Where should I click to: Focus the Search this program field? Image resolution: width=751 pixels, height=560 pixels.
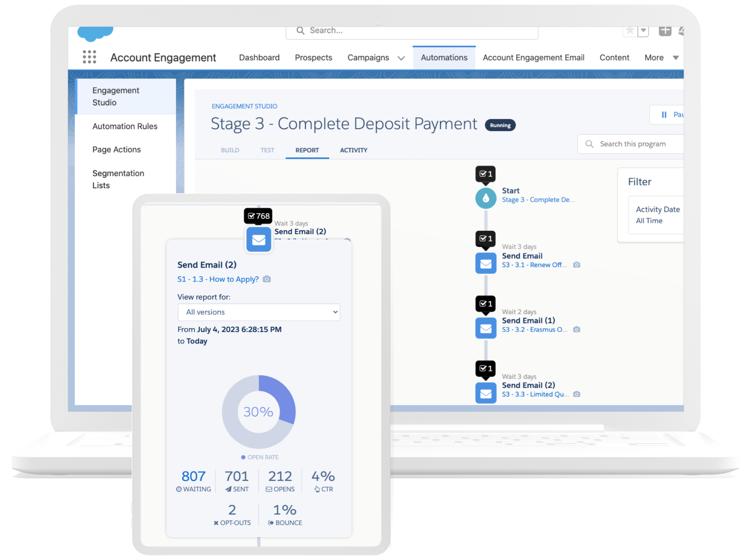631,144
